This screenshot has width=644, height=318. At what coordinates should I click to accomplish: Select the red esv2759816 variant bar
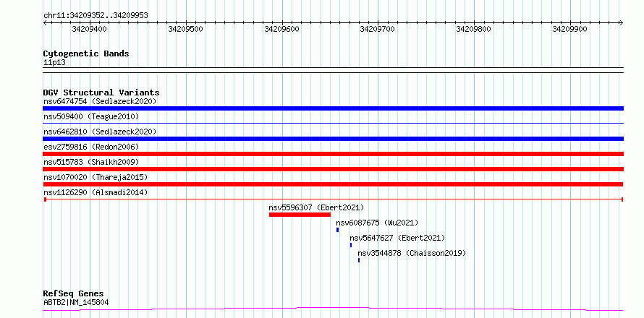(x=333, y=154)
